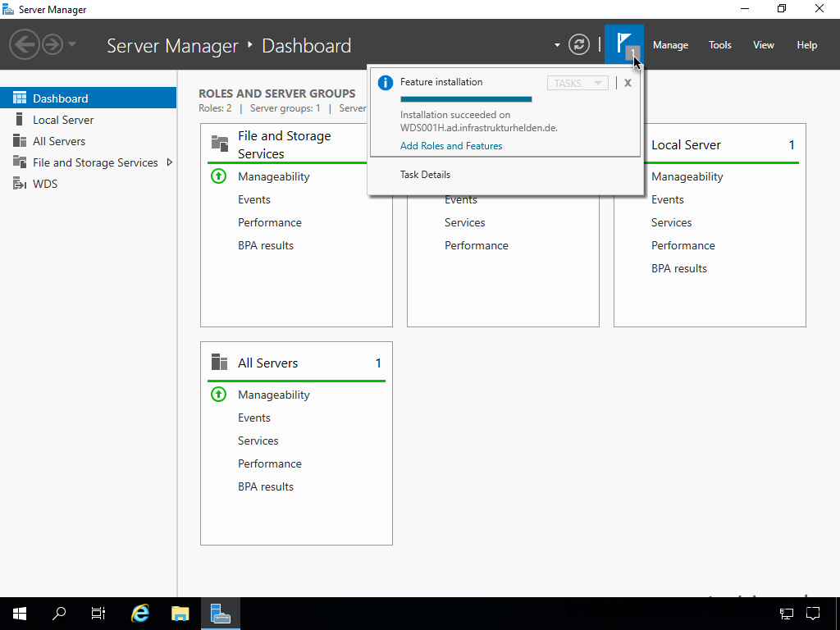
Task: Open Manageability in All Servers tile
Action: (274, 395)
